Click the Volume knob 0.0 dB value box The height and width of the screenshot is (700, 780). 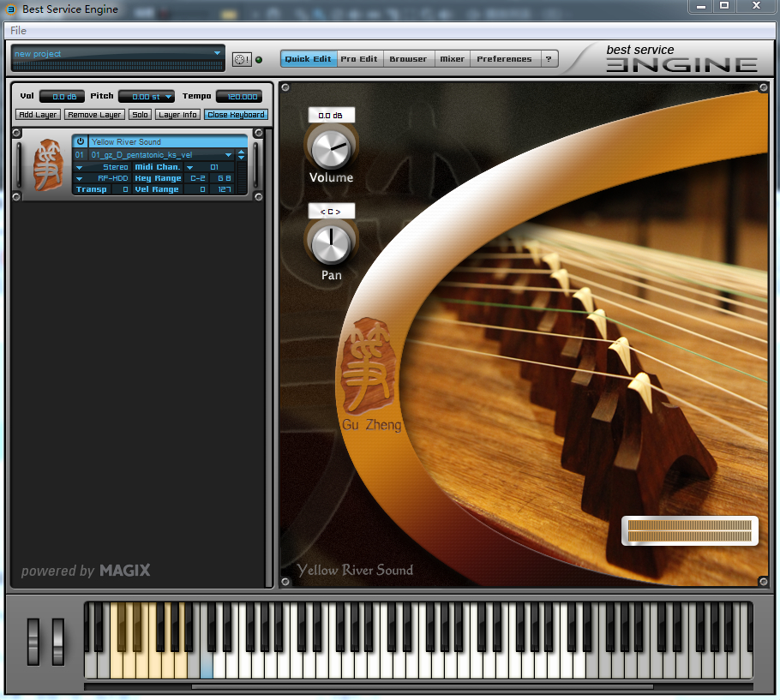[332, 116]
